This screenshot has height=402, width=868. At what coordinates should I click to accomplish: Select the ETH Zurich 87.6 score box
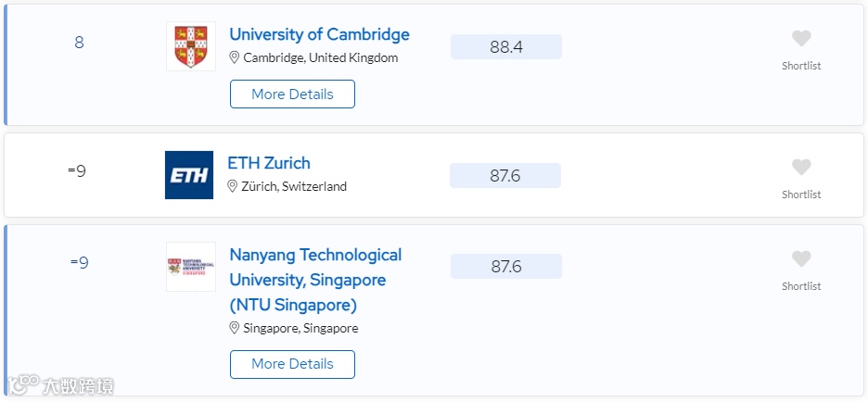tap(504, 176)
